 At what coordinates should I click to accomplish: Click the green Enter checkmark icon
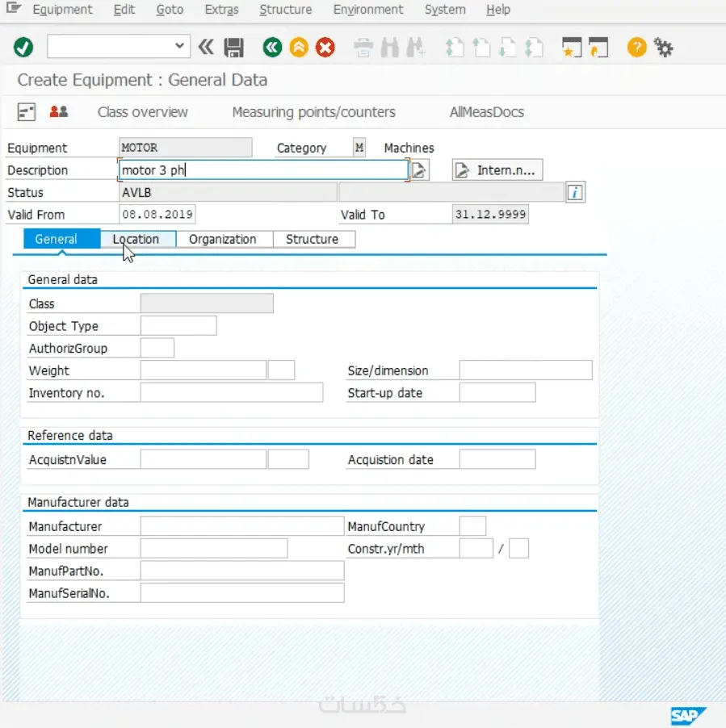[23, 47]
